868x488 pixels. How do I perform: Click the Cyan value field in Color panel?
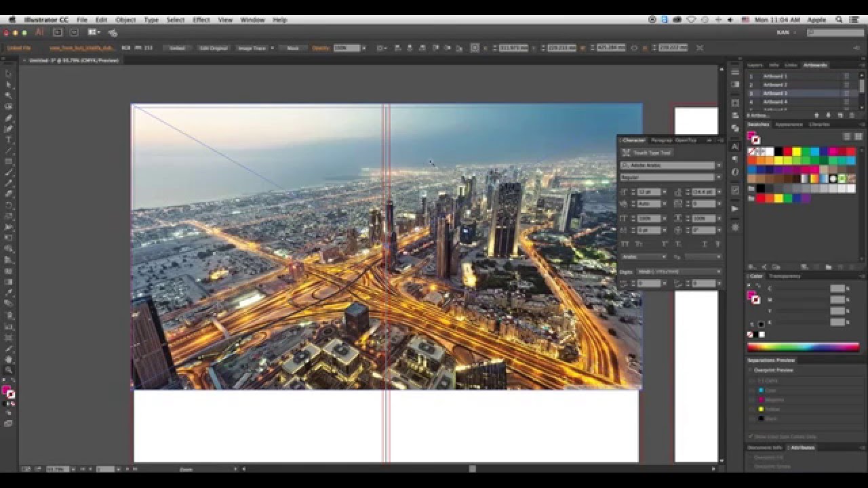(x=837, y=288)
